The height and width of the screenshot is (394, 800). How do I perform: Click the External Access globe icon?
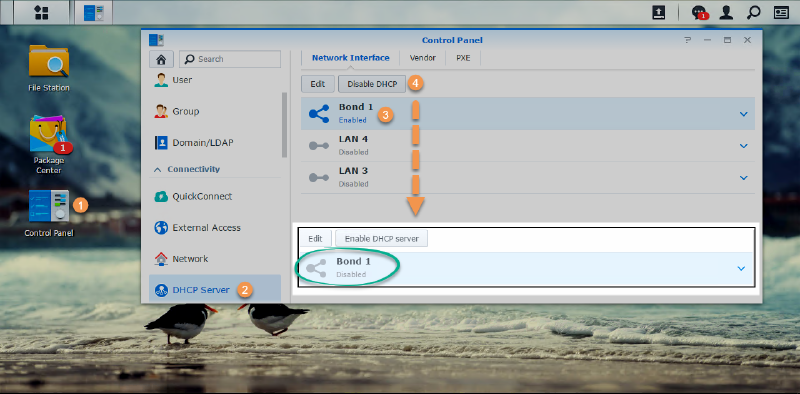pyautogui.click(x=161, y=228)
